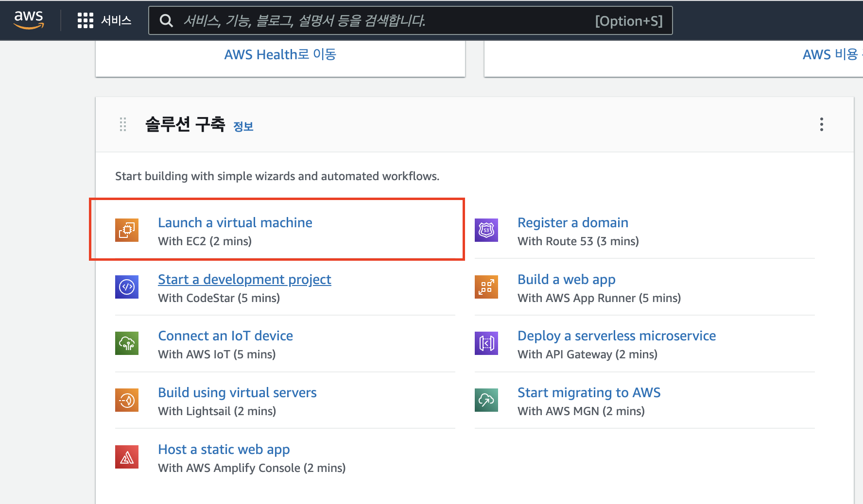Open Connect an IoT device link

[x=225, y=336]
